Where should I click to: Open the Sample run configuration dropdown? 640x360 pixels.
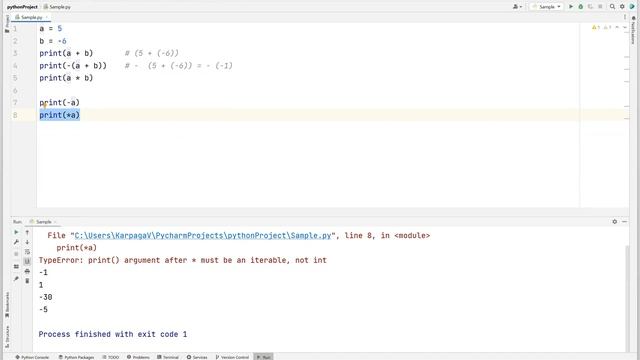tap(546, 7)
